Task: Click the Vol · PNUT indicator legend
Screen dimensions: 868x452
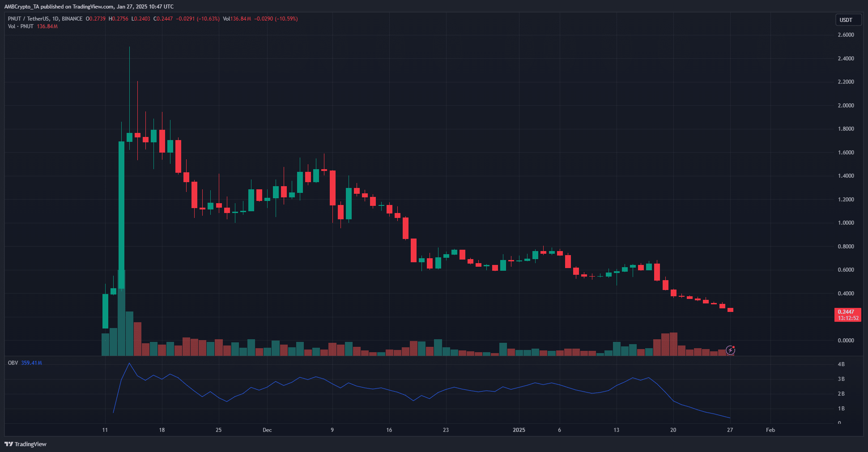Action: click(x=21, y=26)
